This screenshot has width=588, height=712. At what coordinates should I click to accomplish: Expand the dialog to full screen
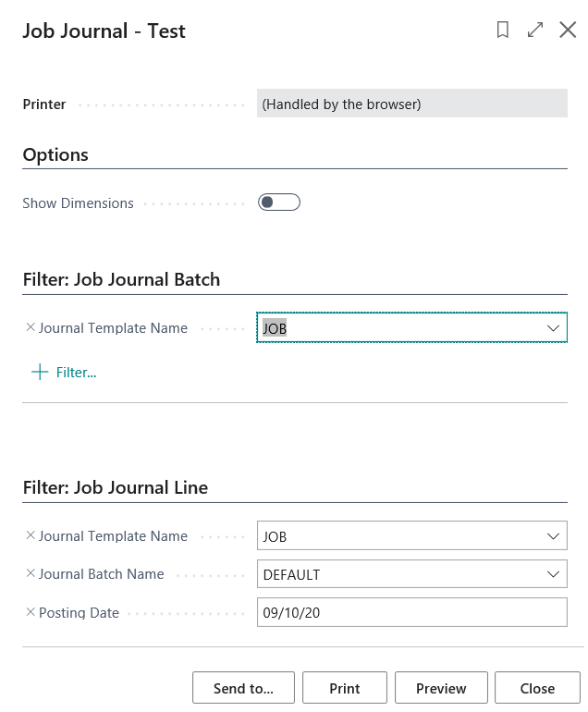click(535, 31)
